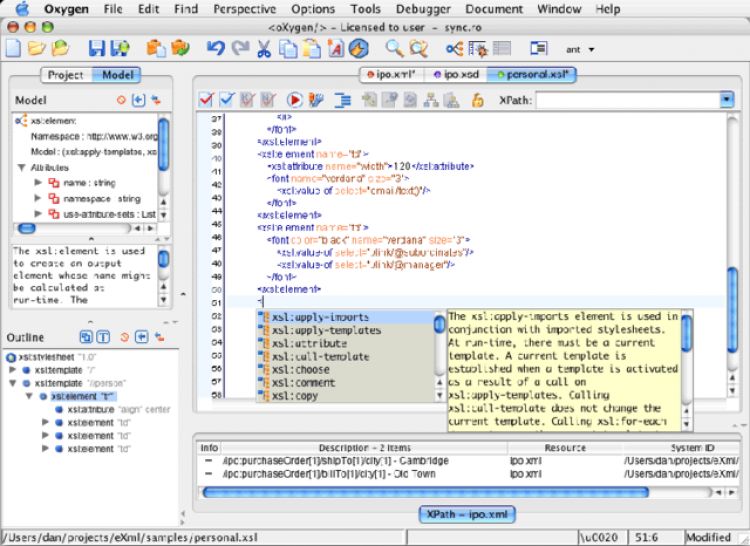Create new document with blank page icon
Screen dimensions: 750x546
click(13, 48)
